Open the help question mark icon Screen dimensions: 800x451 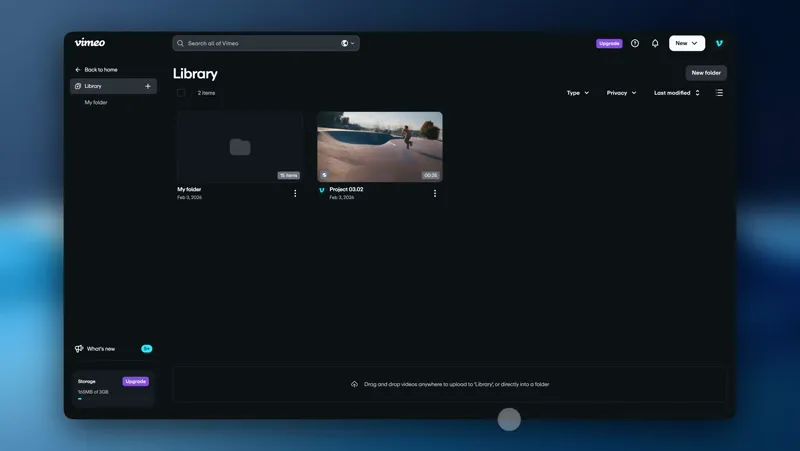(635, 43)
